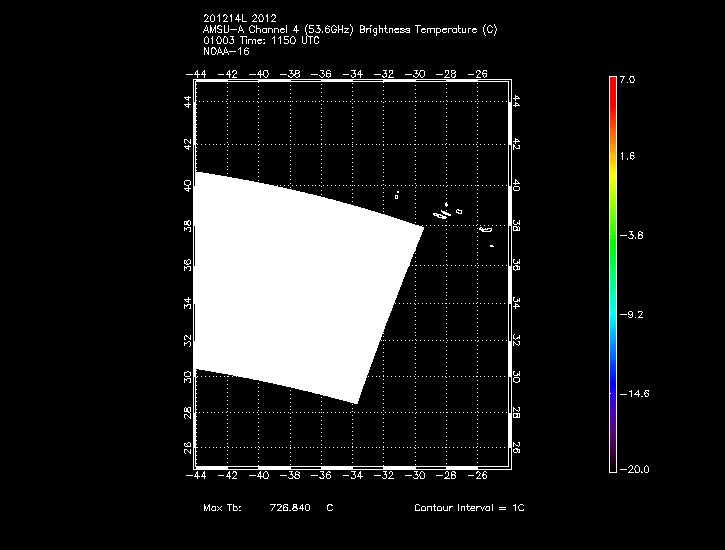725x550 pixels.
Task: Click the red top end of color bar
Action: tap(613, 83)
